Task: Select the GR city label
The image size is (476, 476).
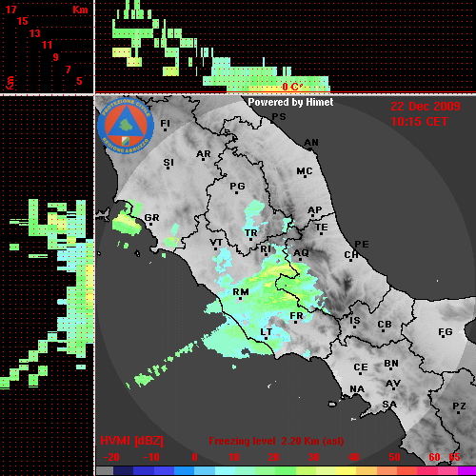Action: (151, 218)
